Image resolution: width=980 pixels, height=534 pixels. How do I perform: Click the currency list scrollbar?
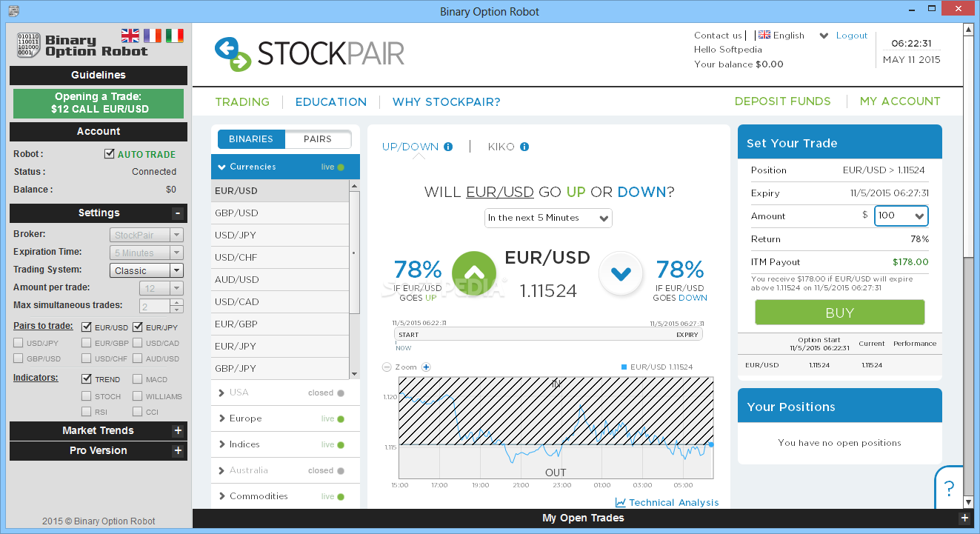(x=354, y=252)
